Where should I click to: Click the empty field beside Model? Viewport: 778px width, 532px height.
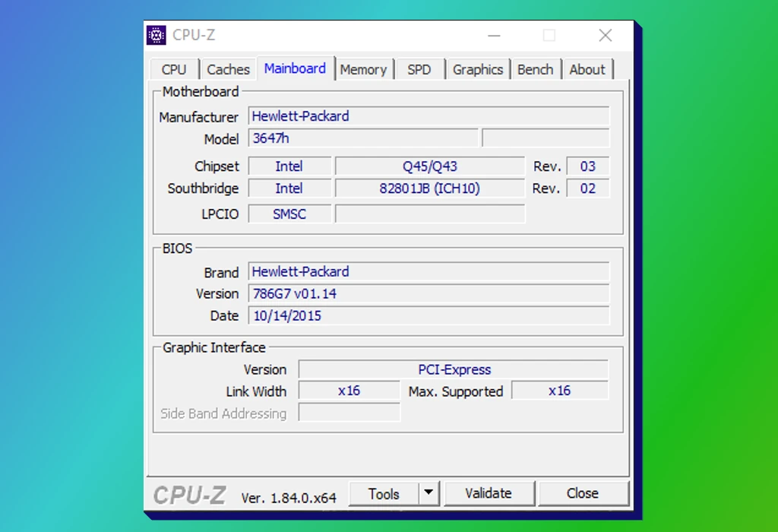tap(546, 138)
